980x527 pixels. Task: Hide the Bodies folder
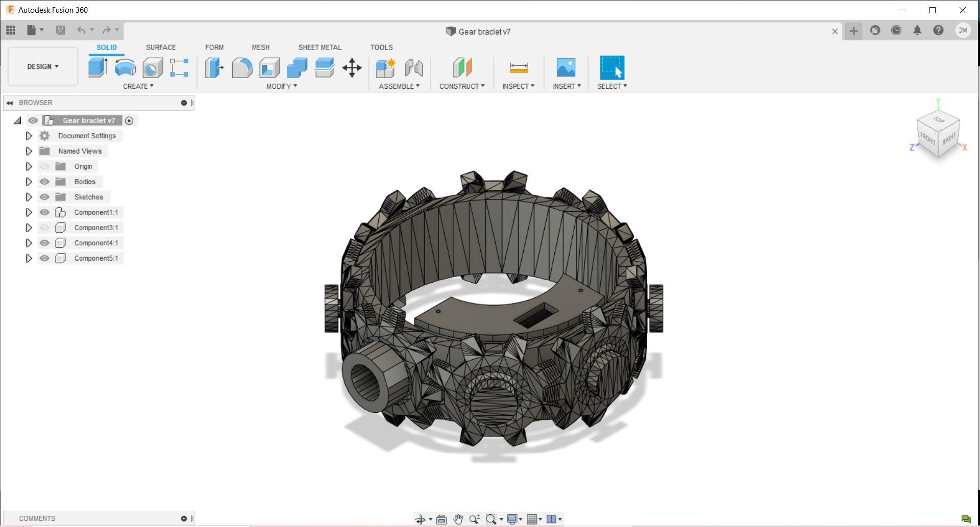coord(44,182)
